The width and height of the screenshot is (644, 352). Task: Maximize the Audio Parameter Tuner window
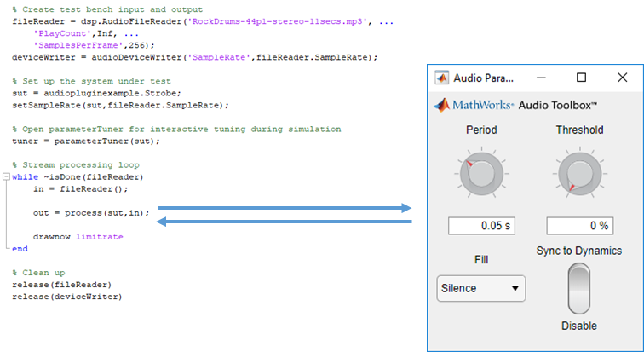tap(581, 78)
